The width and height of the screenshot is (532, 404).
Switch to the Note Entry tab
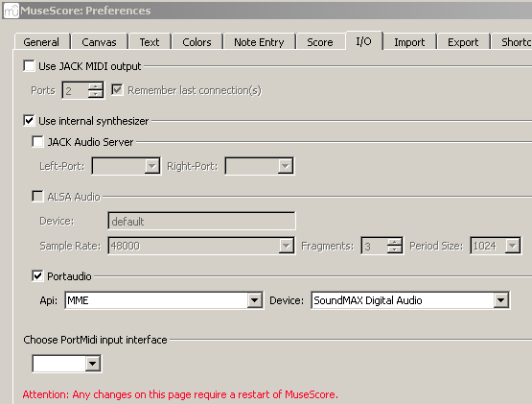click(259, 42)
